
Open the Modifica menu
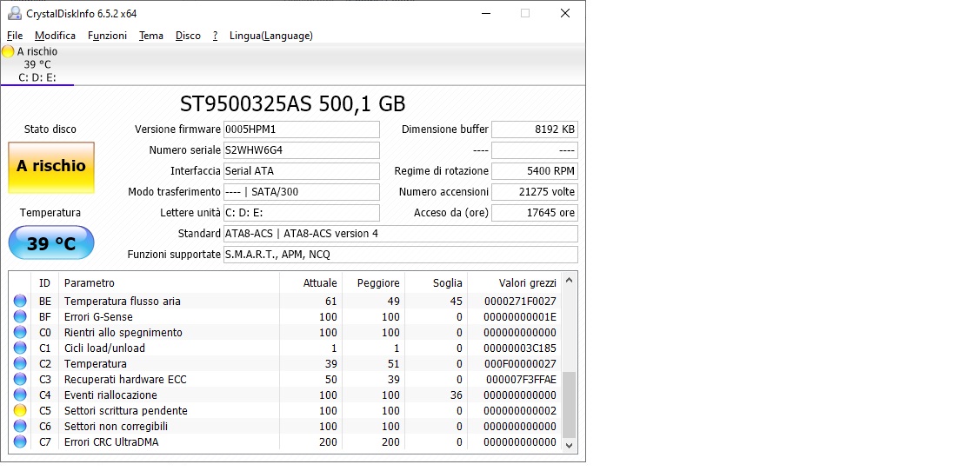coord(55,36)
